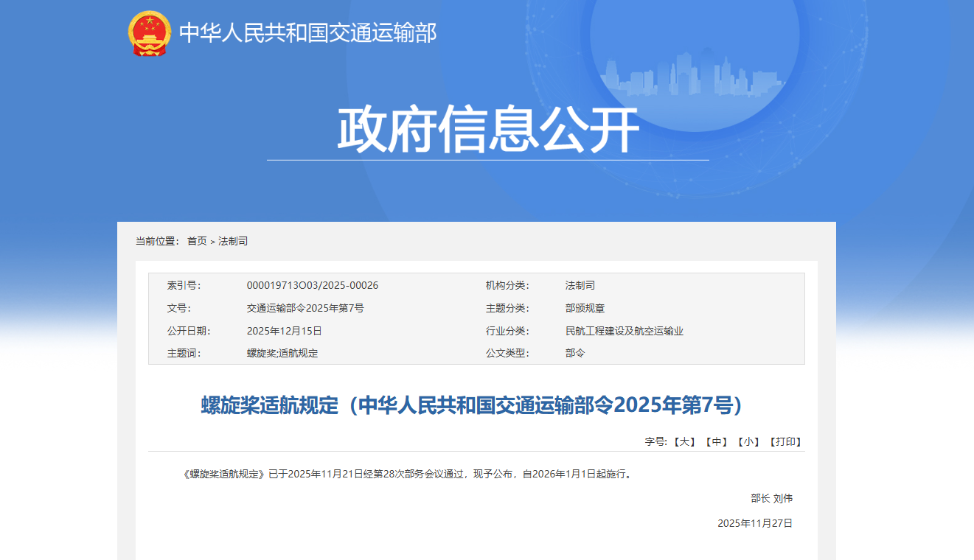Image resolution: width=974 pixels, height=560 pixels.
Task: Click the 公开日期 value 2025年12月15日
Action: (286, 330)
